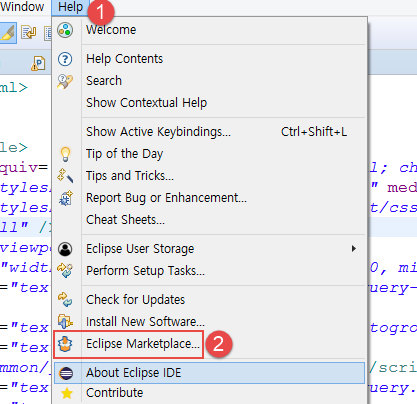Click the Check for Updates arrows icon
This screenshot has height=404, width=417.
pos(65,300)
